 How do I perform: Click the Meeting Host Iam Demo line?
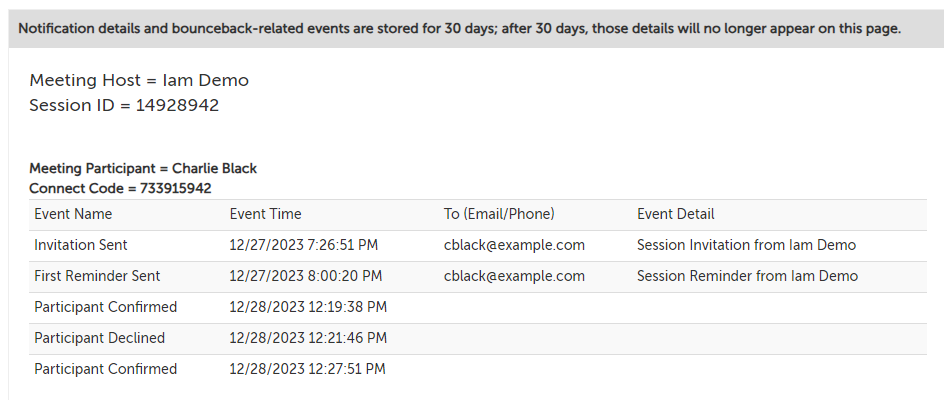point(139,80)
